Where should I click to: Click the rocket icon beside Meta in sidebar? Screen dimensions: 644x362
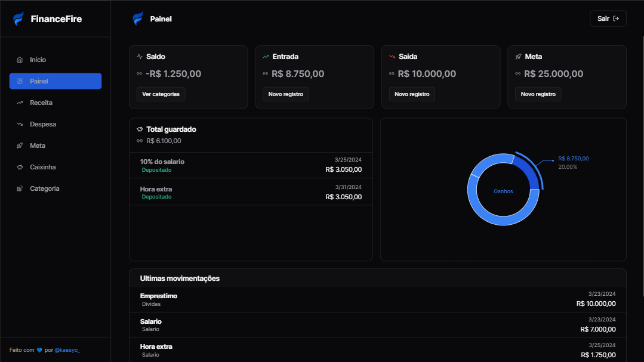20,146
